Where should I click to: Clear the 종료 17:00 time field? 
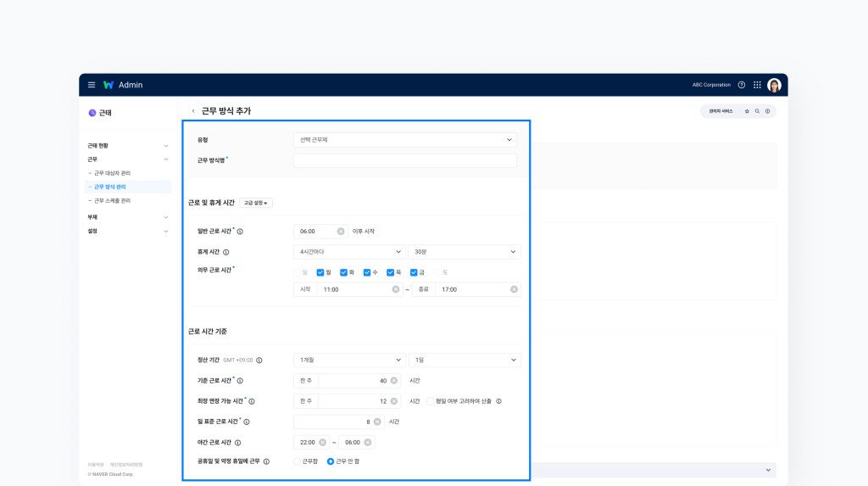[x=514, y=289]
